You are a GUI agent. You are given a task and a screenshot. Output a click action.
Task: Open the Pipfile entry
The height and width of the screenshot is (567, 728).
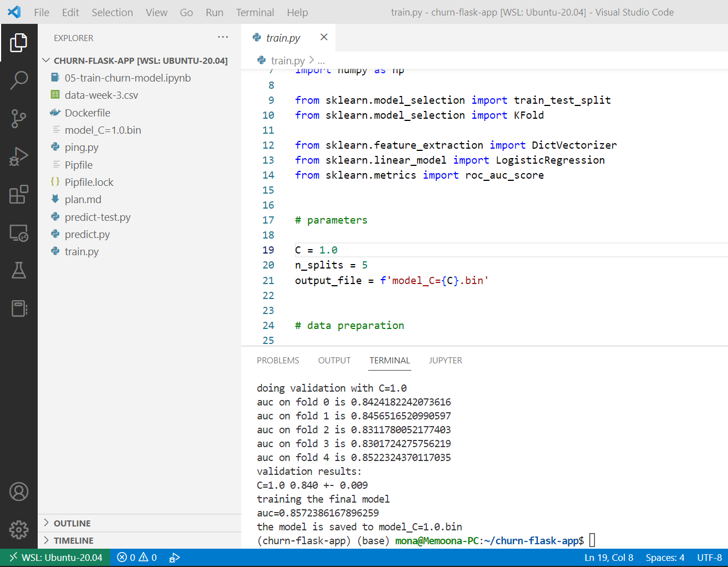click(x=140, y=165)
